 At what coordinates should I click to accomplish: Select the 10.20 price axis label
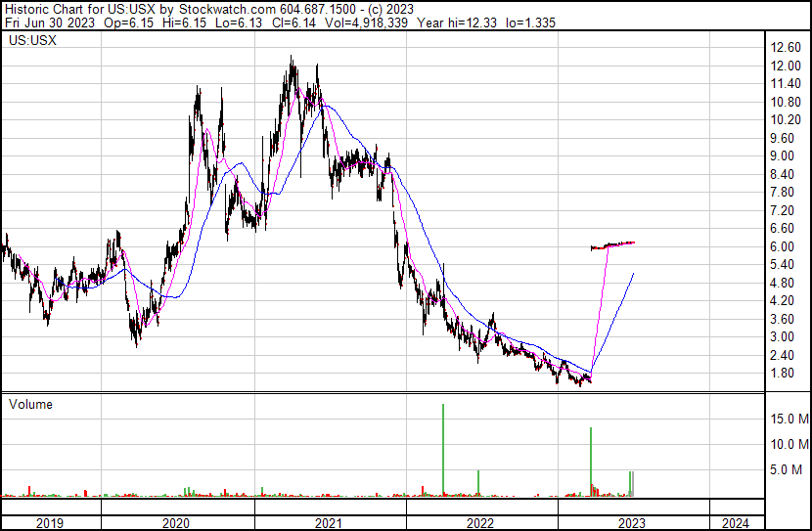[786, 120]
